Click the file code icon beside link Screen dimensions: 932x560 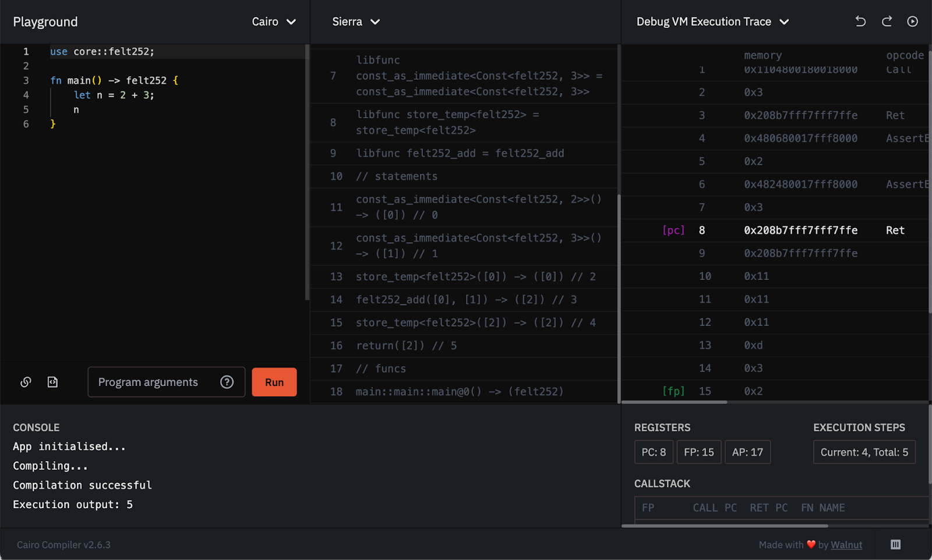52,382
